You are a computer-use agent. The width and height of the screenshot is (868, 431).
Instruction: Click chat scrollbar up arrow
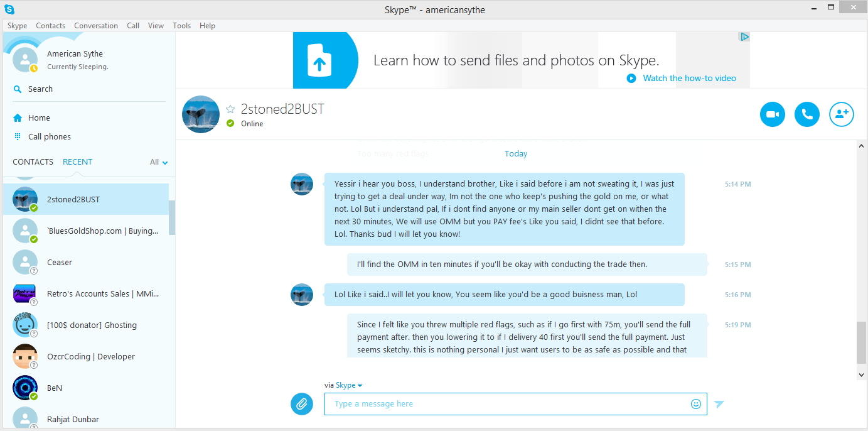click(861, 146)
